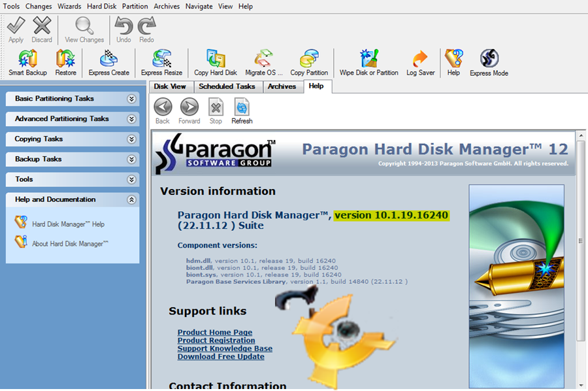The width and height of the screenshot is (588, 391).
Task: Click the Copy Partition toolbar icon
Action: [x=309, y=60]
